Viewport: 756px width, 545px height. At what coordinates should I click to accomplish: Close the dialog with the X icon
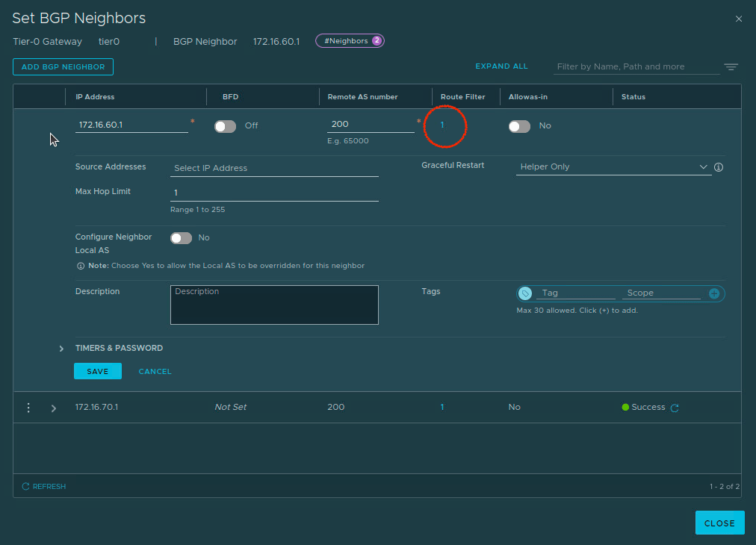click(739, 19)
